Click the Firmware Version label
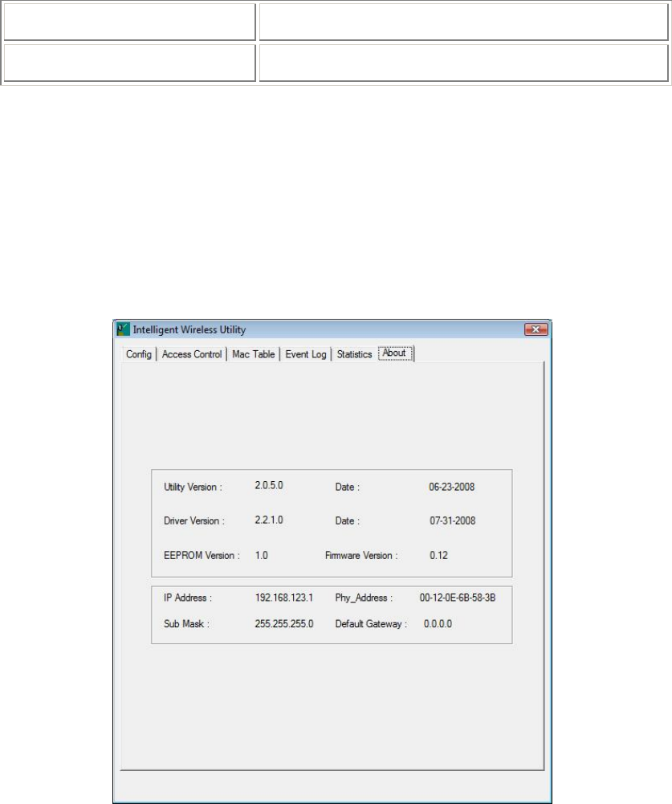The width and height of the screenshot is (672, 804). (361, 555)
